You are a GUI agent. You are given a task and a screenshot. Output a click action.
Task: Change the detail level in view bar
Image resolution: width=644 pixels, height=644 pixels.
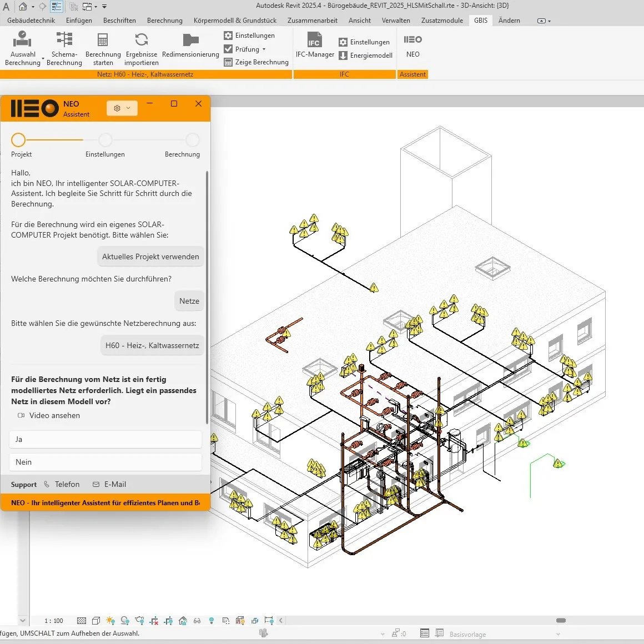tap(82, 621)
